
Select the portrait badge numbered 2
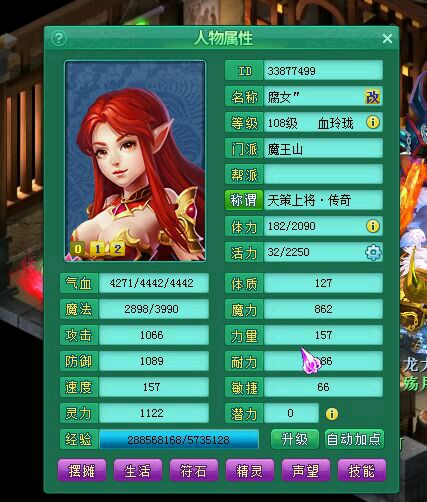point(117,249)
